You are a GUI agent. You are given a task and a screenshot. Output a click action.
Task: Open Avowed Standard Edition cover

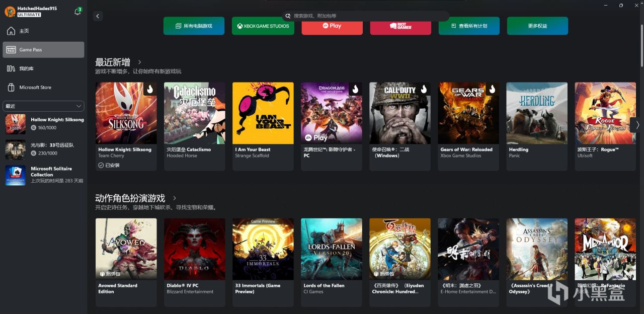tap(126, 249)
